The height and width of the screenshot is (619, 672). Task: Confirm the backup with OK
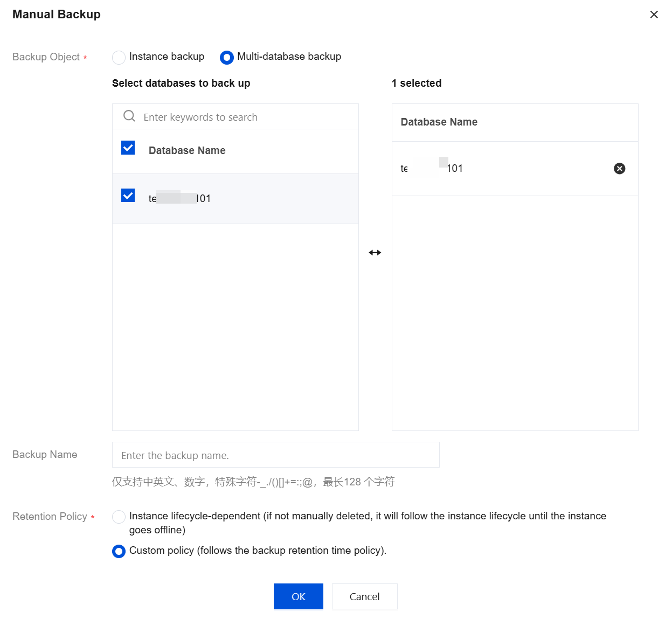(x=298, y=596)
